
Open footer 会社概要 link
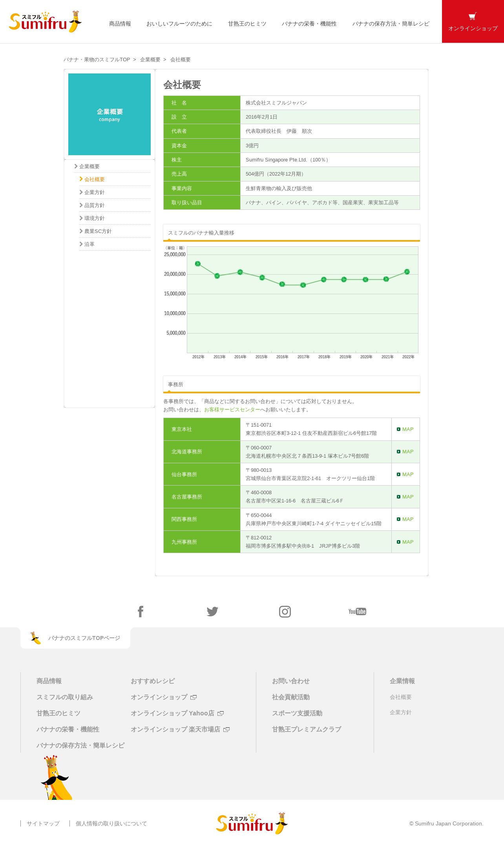click(x=401, y=697)
